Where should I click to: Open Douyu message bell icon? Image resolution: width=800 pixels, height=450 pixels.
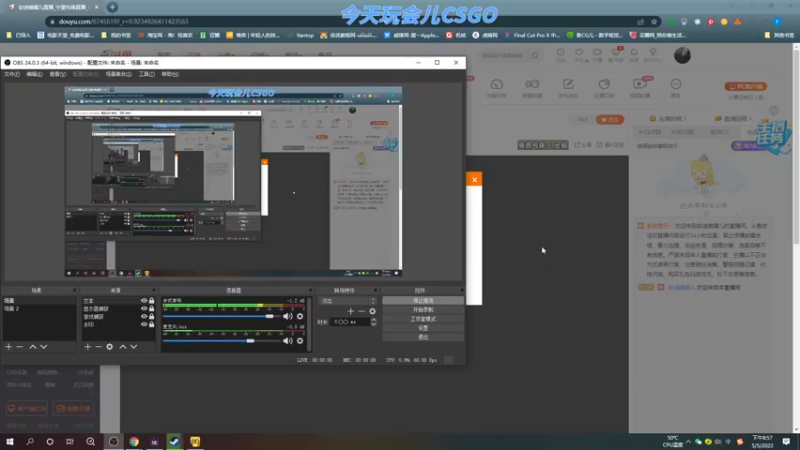(x=634, y=53)
